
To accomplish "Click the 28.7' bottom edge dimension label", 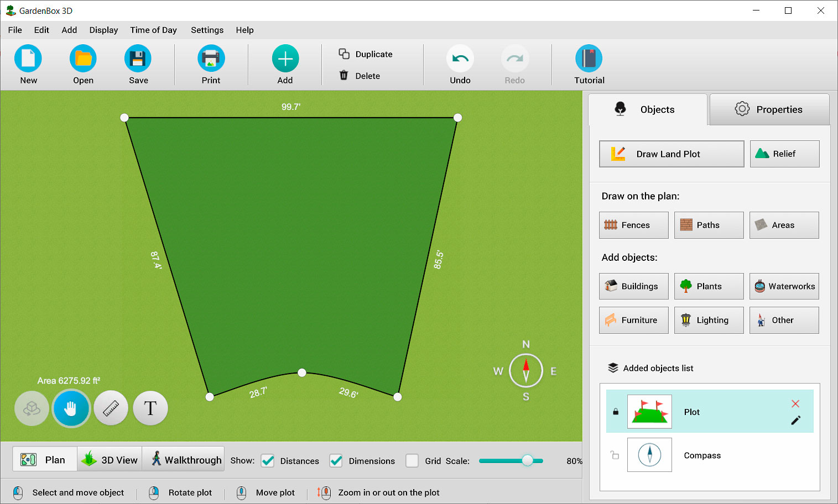I will [258, 392].
